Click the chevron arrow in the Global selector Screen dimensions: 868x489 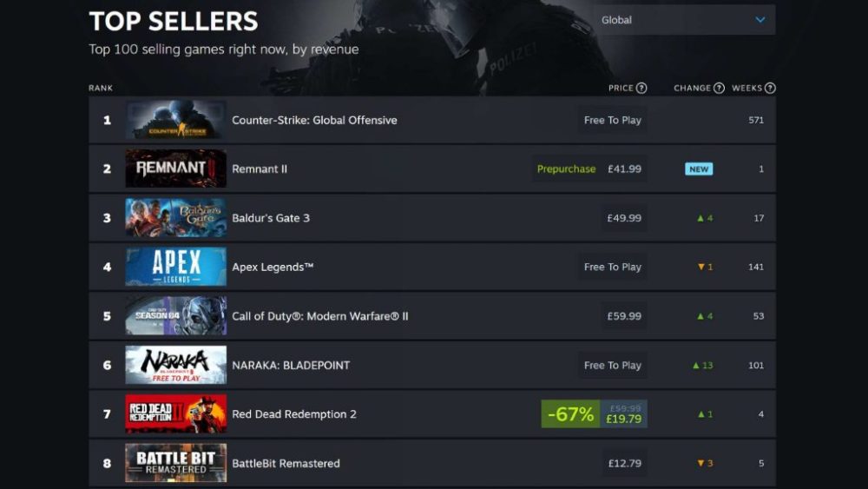coord(760,20)
